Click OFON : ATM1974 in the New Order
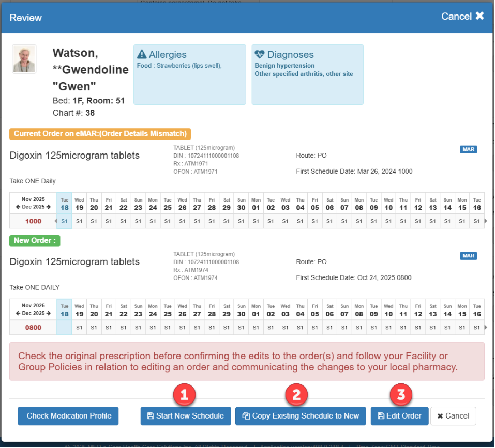The image size is (495, 448). pos(196,278)
